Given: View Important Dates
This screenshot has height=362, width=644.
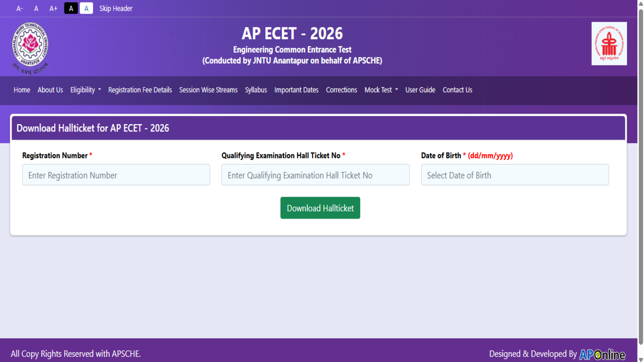Looking at the screenshot, I should (296, 90).
